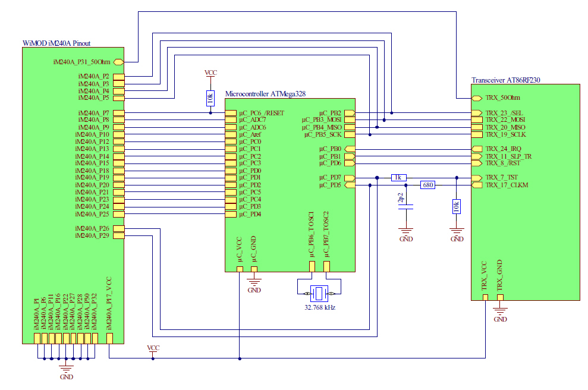This screenshot has height=390, width=588.
Task: Click the iM240A_P17_VCC pin box
Action: [x=109, y=338]
